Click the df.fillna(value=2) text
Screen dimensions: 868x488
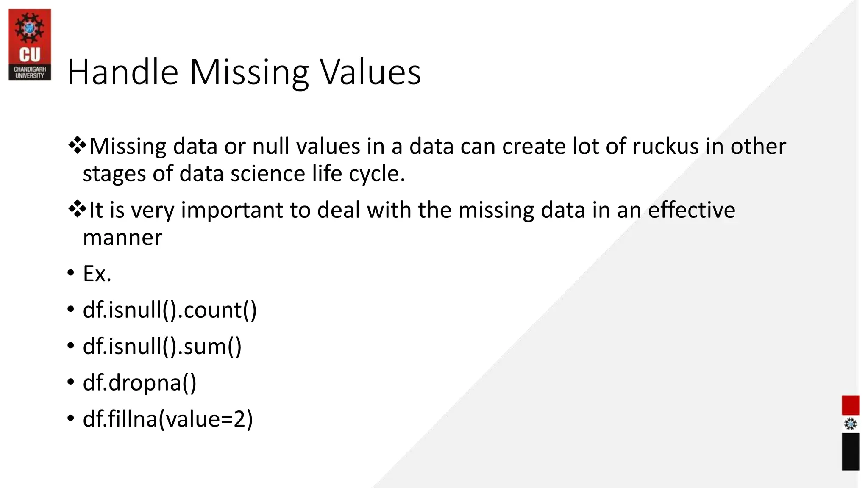(168, 419)
